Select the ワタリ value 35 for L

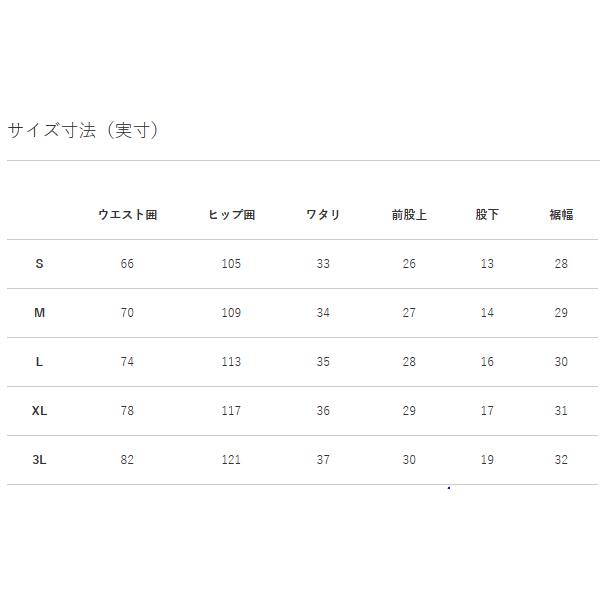(323, 362)
